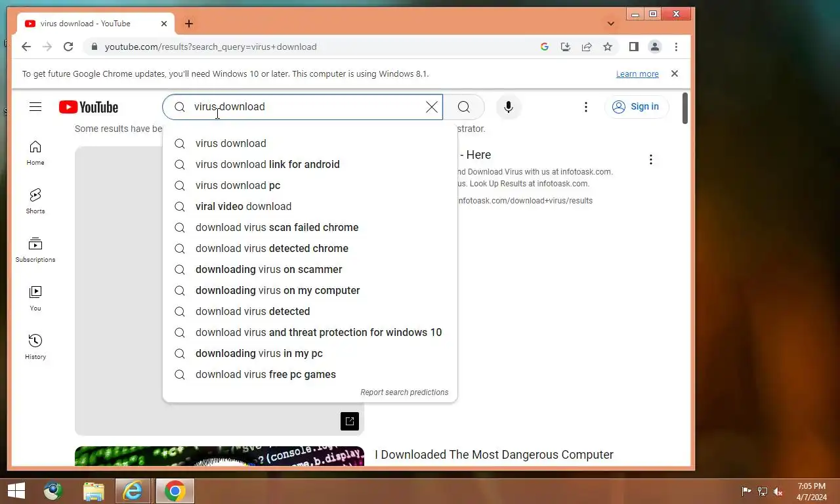Viewport: 840px width, 504px height.
Task: Click the Chrome address bar URL
Action: [x=211, y=47]
